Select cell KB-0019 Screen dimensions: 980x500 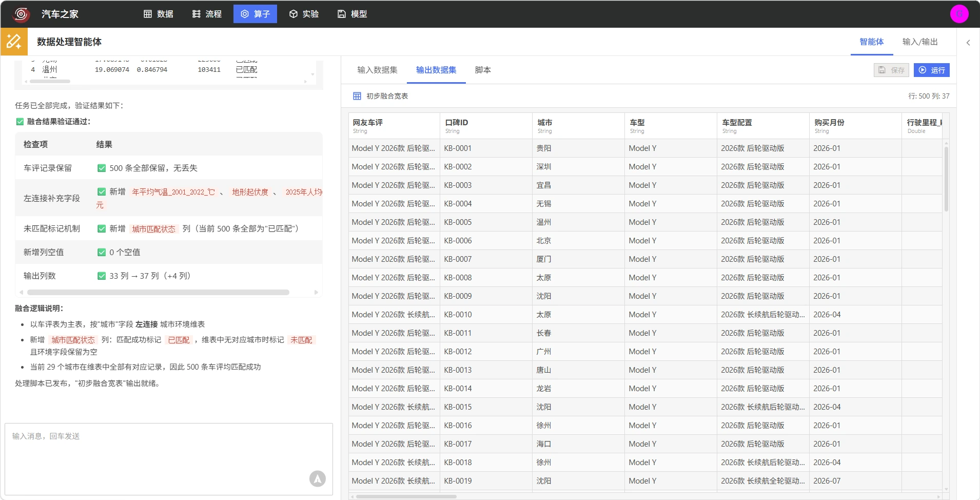[x=486, y=481]
